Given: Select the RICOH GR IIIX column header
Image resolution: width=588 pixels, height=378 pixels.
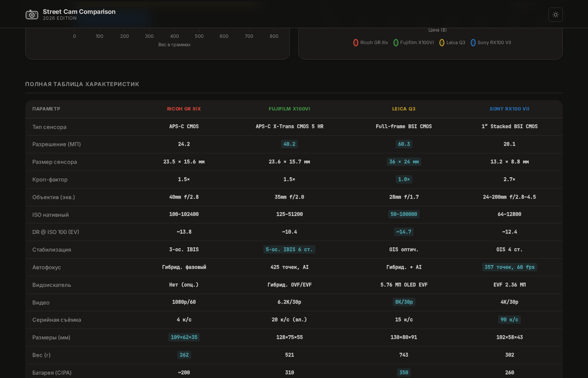Looking at the screenshot, I should point(184,109).
